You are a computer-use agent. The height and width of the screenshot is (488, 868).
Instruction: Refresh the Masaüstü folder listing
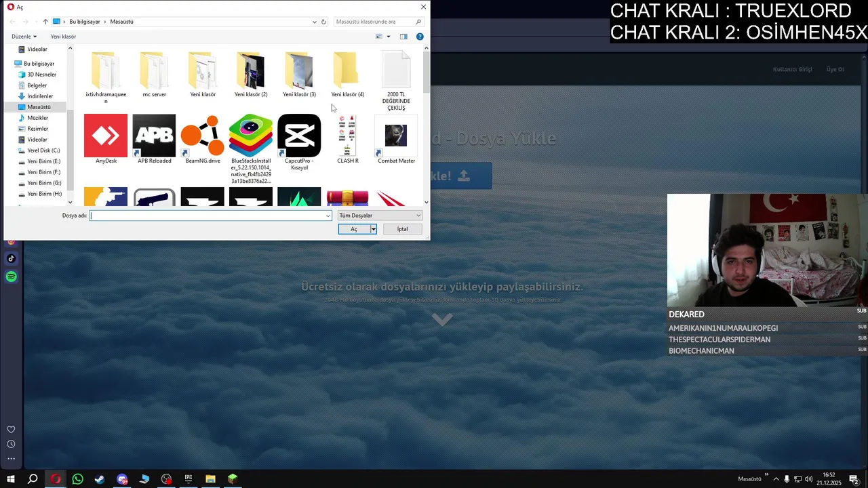tap(323, 22)
